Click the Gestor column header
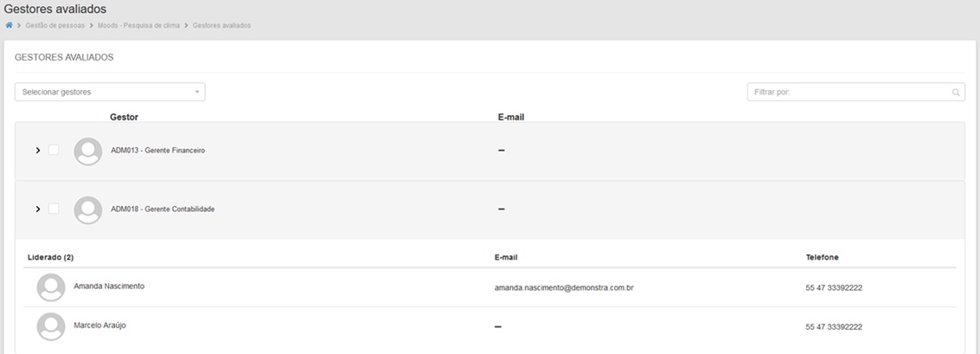 click(x=124, y=117)
